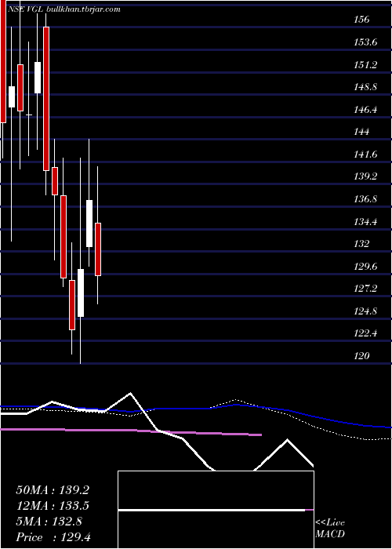The image size is (392, 549).
Task: Click the 127.2 price axis label
Action: (x=366, y=289)
